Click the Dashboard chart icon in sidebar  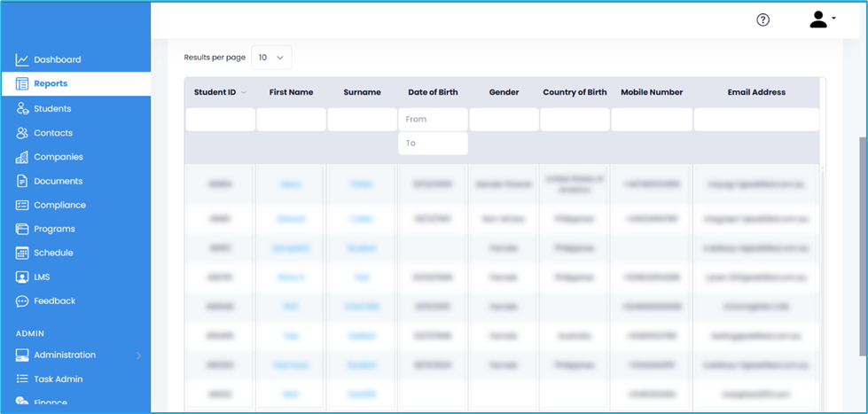point(22,60)
